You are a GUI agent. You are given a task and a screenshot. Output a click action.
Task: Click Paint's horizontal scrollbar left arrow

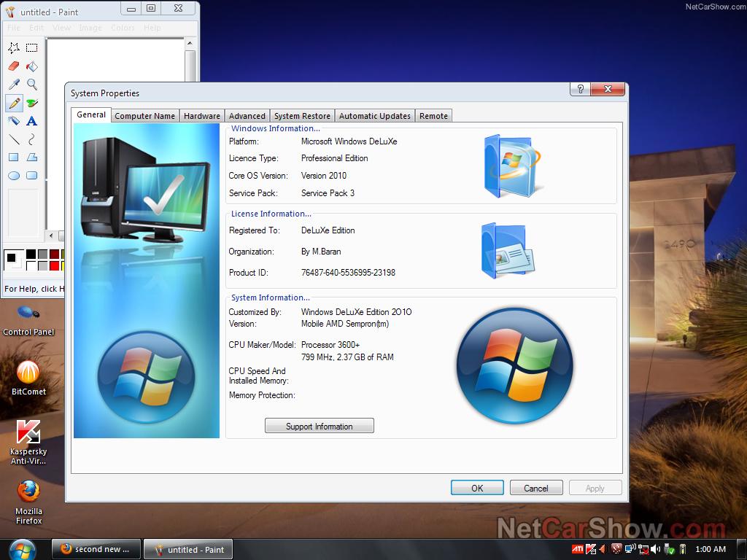point(51,236)
